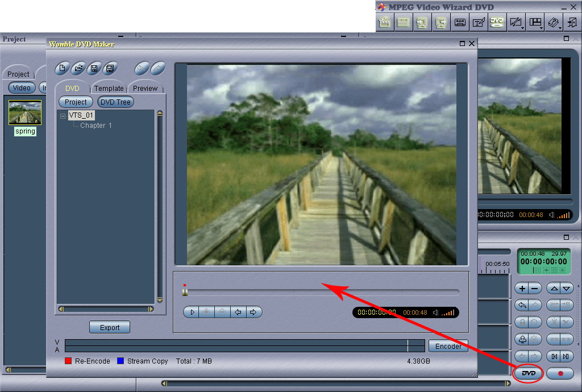Click the single floppy save icon
This screenshot has width=582, height=392.
(x=94, y=68)
